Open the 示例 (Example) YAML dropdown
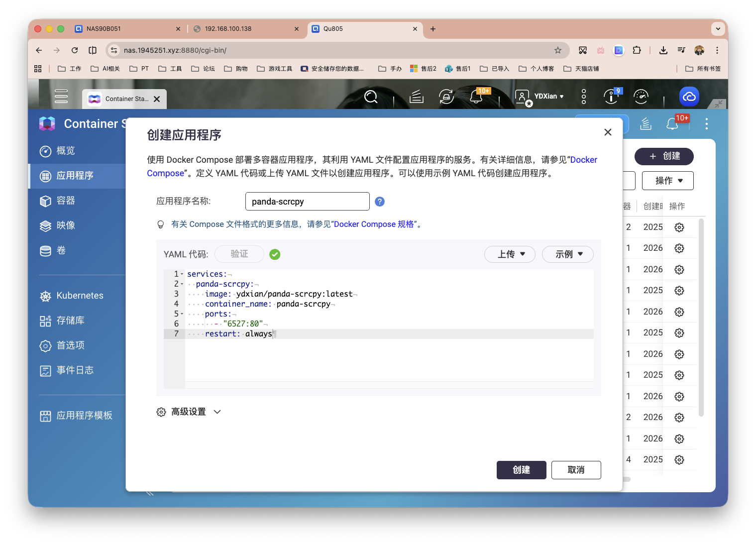 coord(567,254)
